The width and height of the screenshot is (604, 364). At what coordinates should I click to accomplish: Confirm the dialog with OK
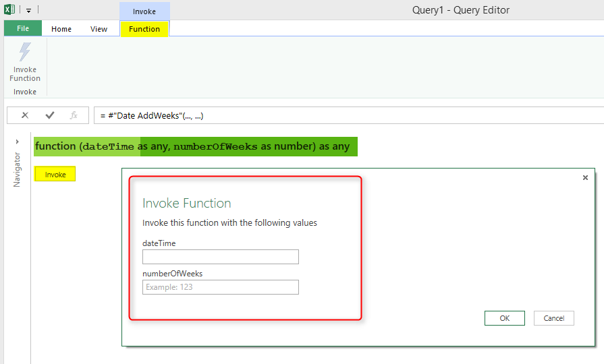[504, 318]
